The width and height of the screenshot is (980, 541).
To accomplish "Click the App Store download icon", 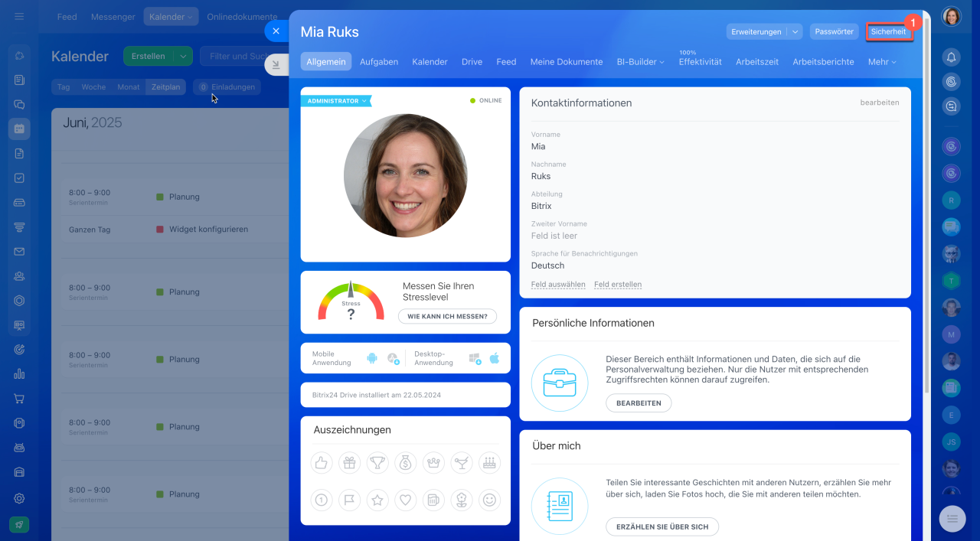I will (393, 358).
